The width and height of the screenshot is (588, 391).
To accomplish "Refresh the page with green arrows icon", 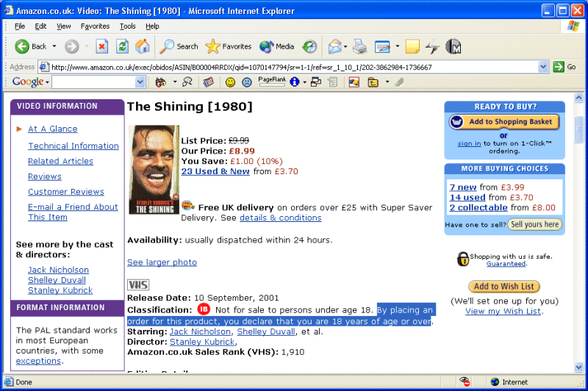I will click(x=122, y=46).
